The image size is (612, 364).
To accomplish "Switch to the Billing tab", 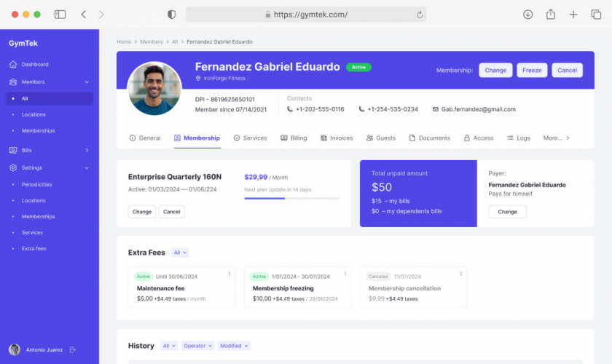I will 294,138.
